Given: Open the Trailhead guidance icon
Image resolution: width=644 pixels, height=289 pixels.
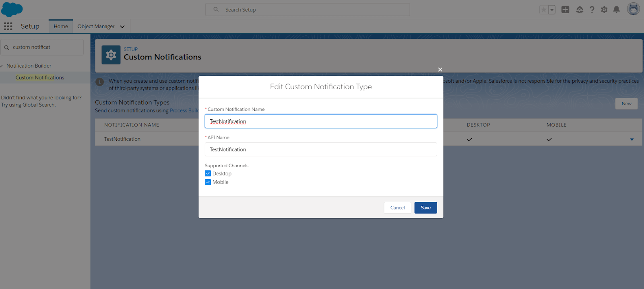Looking at the screenshot, I should [x=580, y=10].
